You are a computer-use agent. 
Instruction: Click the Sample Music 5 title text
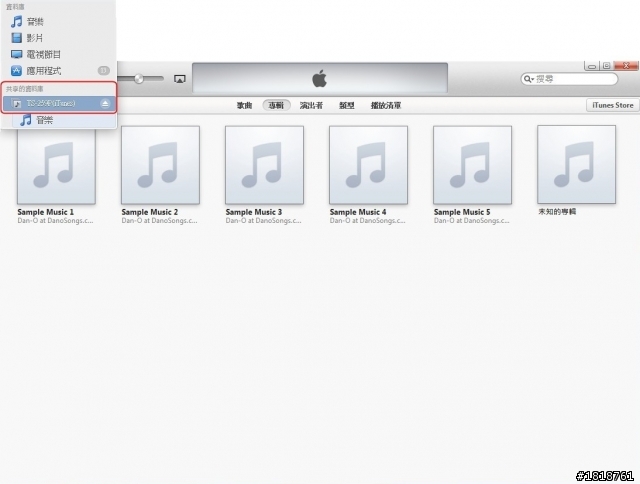462,212
